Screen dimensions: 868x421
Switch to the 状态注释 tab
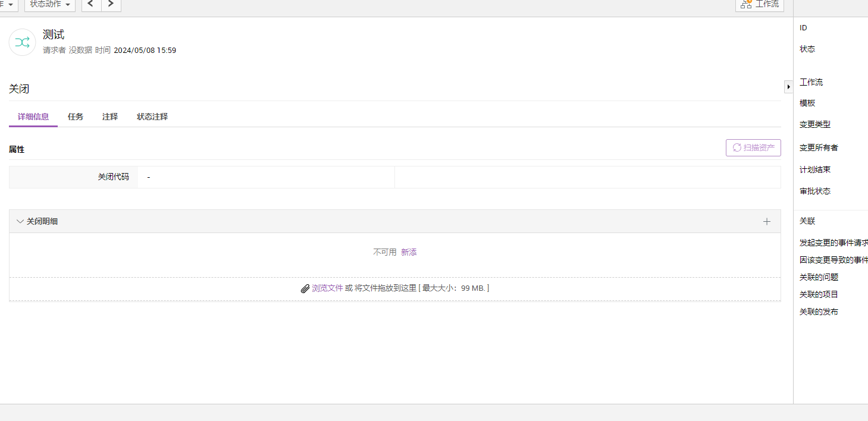[x=152, y=117]
